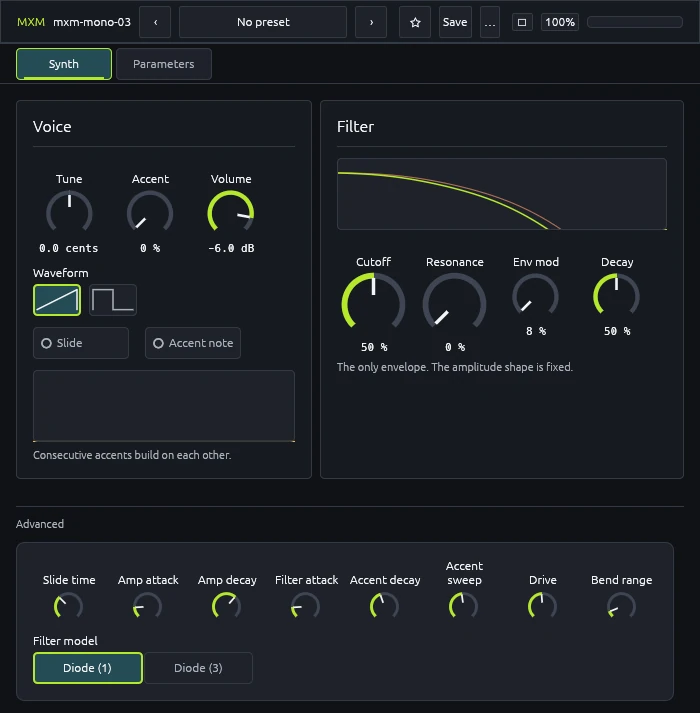Click the Accent decay knob
700x713 pixels.
click(x=385, y=606)
